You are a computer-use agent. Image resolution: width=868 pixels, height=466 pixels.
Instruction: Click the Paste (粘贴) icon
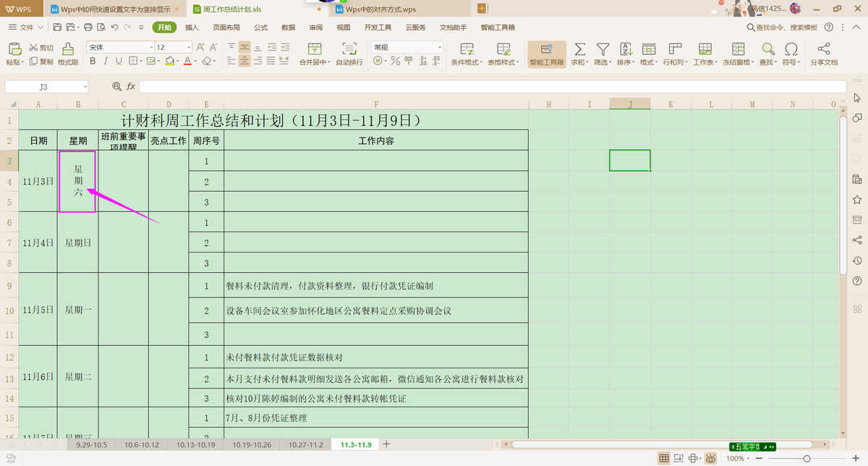14,48
